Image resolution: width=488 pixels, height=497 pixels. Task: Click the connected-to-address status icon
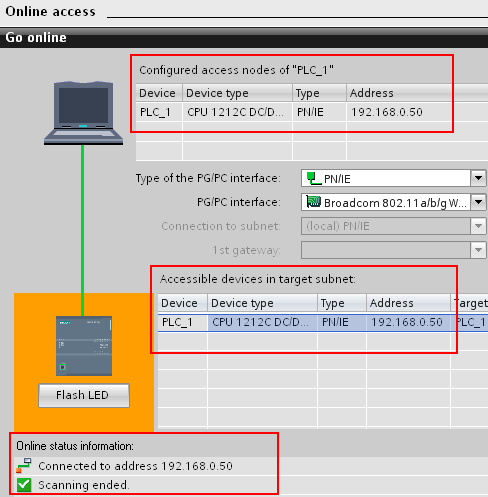tap(24, 465)
